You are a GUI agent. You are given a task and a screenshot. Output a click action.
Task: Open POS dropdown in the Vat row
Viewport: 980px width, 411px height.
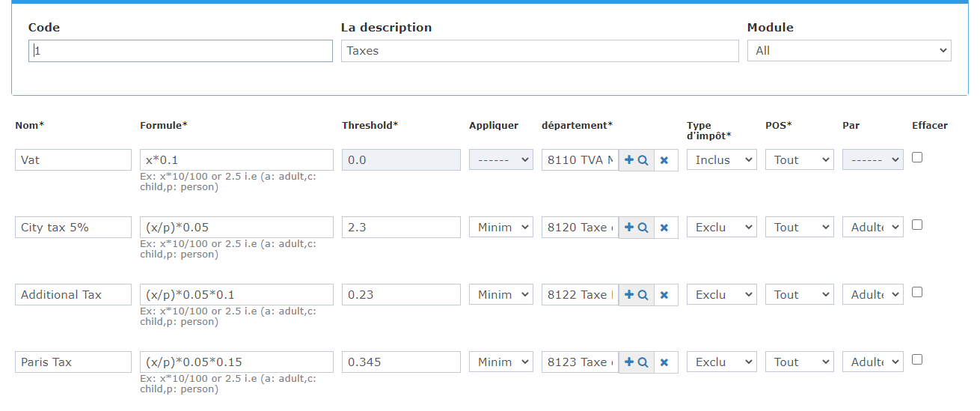click(x=799, y=160)
